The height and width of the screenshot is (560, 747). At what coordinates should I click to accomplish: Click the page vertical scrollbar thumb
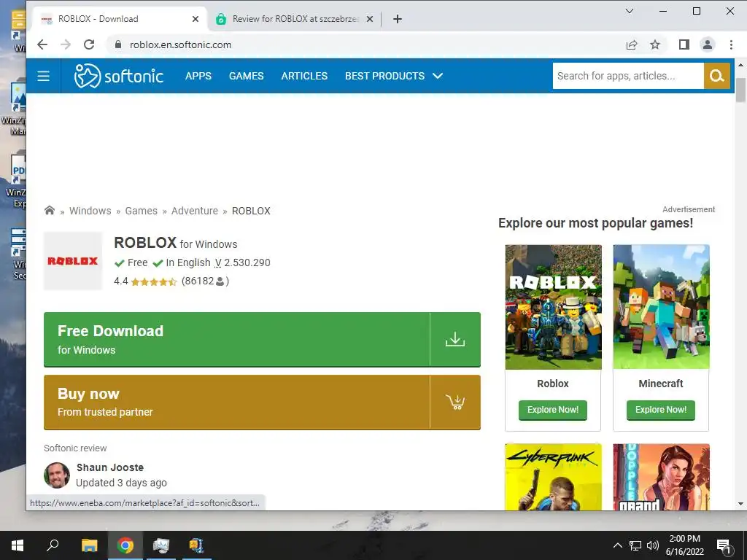pyautogui.click(x=740, y=90)
